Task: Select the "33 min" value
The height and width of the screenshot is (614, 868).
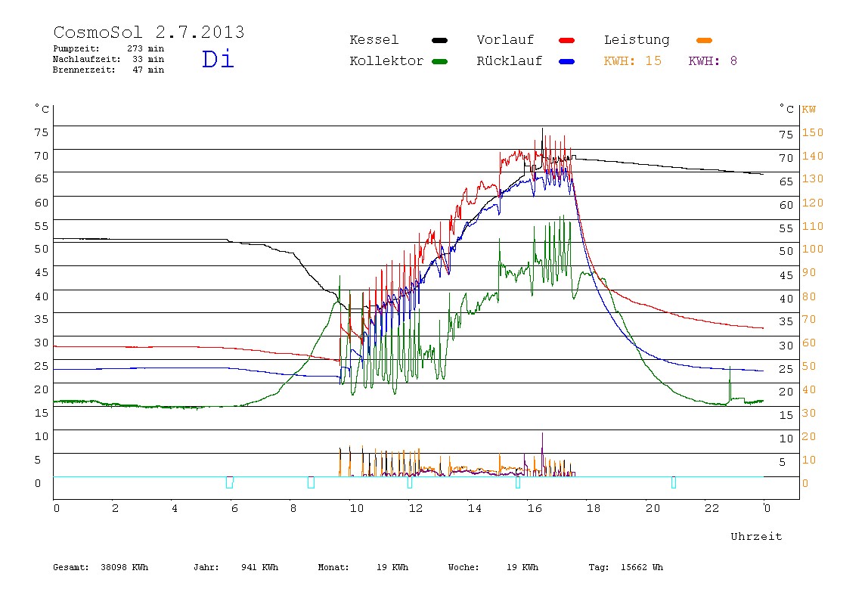Action: 148,59
